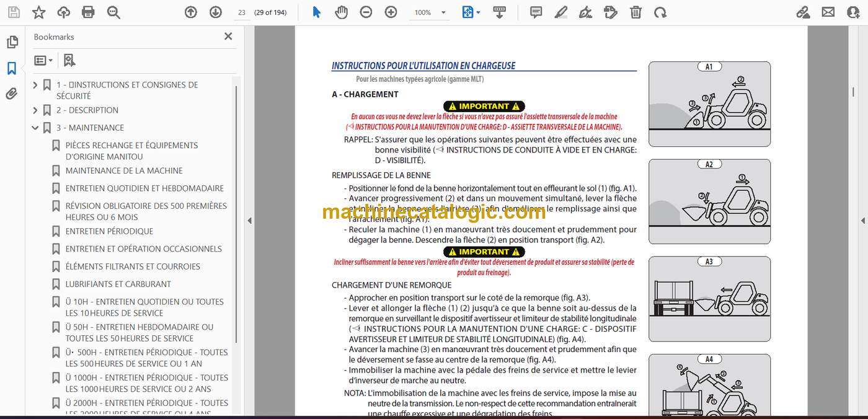Screen dimensions: 868x419
Task: Expand bookmark 2 - DESCRIPTION
Action: 35,110
